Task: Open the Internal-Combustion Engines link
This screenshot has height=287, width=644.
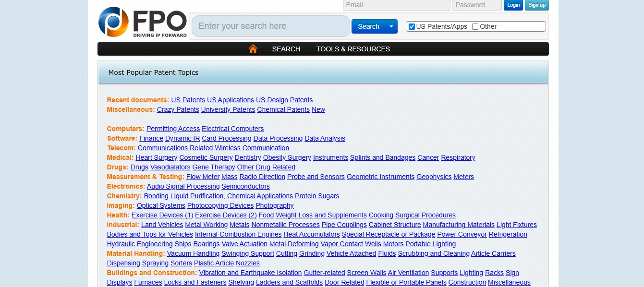Action: (x=238, y=234)
